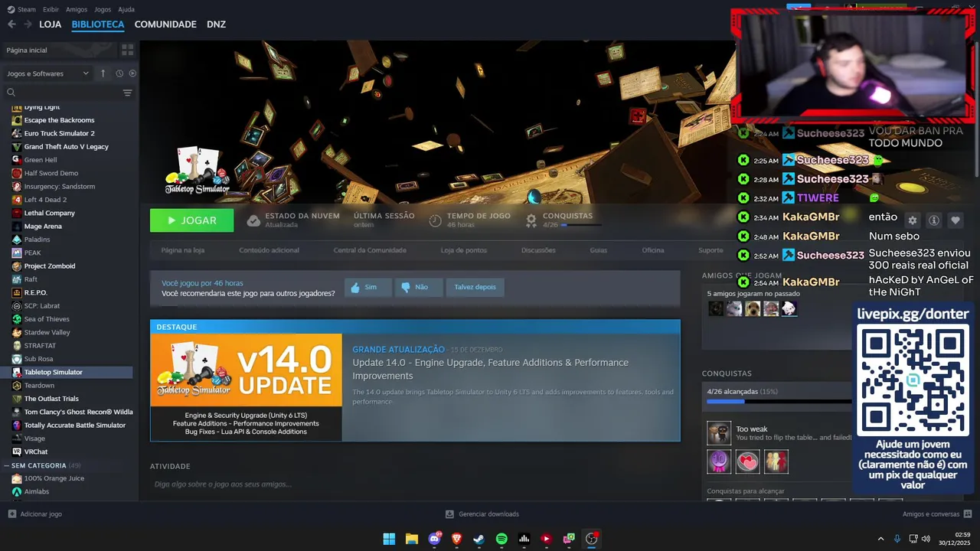Open the Conteúdo adicional tab
This screenshot has height=551, width=980.
(269, 250)
